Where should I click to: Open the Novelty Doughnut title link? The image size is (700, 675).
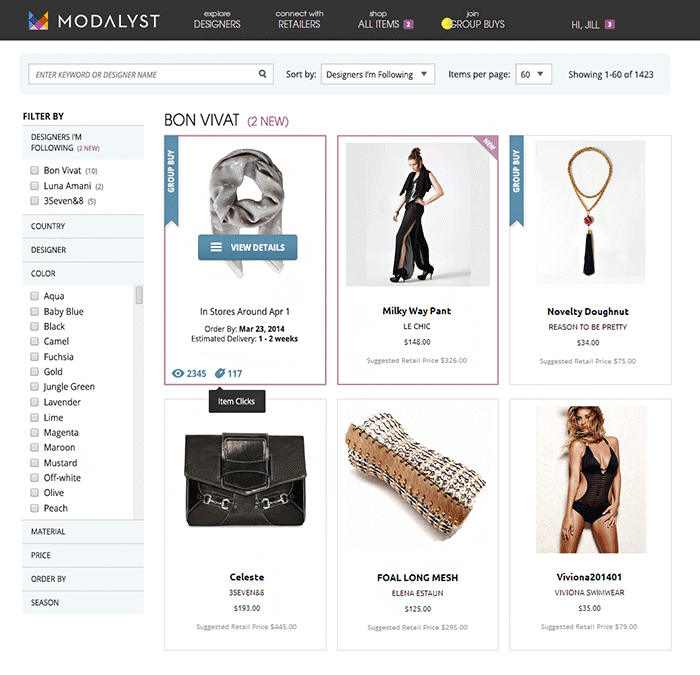(x=588, y=312)
